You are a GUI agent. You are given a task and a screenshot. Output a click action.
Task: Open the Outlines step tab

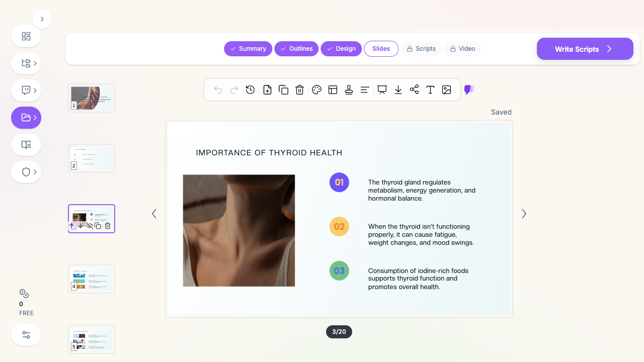[x=296, y=49]
